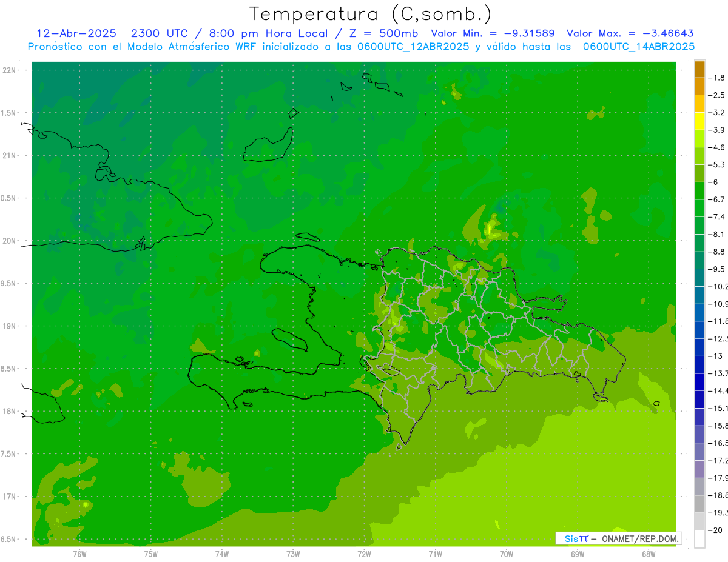728x562 pixels.
Task: Select "Valor Min. = -9.31589" text
Action: click(x=493, y=33)
